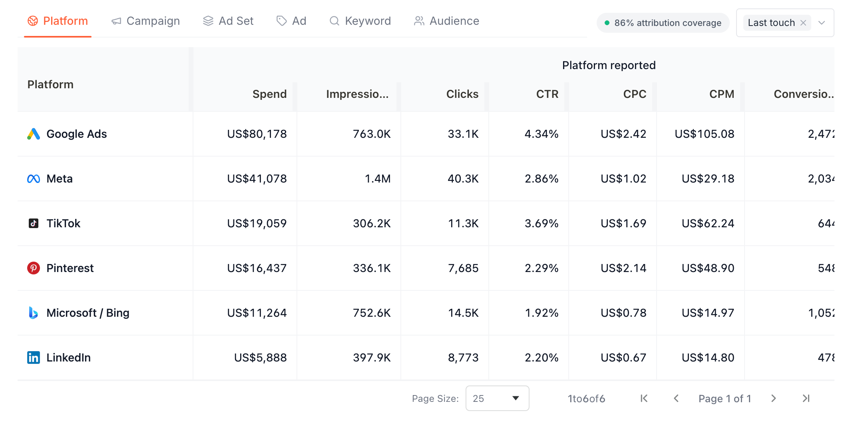Remove the Last touch selection
Image resolution: width=868 pixels, height=433 pixels.
coord(803,23)
